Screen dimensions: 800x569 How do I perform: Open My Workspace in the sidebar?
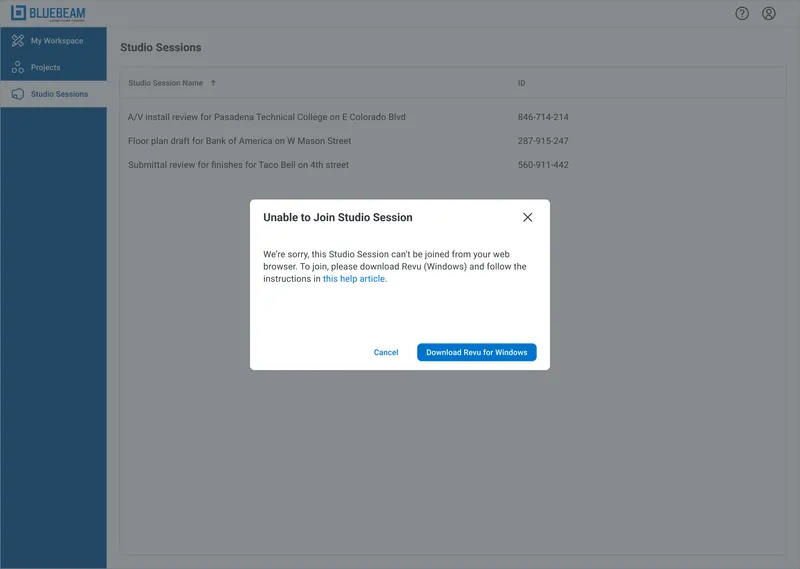tap(54, 41)
